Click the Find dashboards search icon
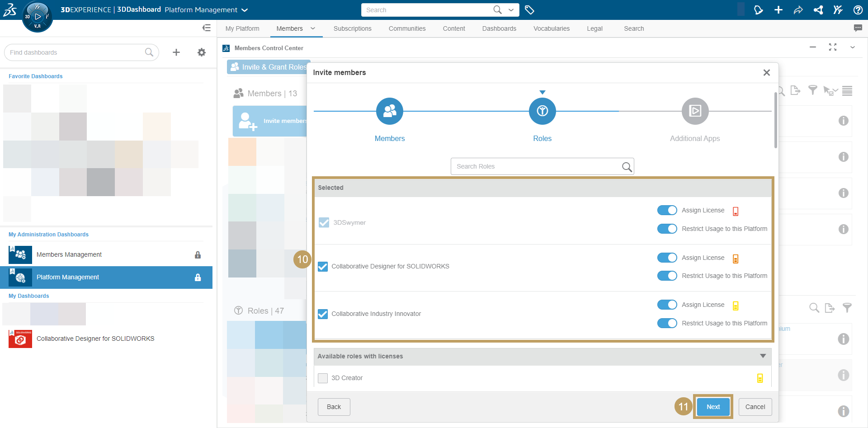This screenshot has height=428, width=868. click(x=149, y=52)
